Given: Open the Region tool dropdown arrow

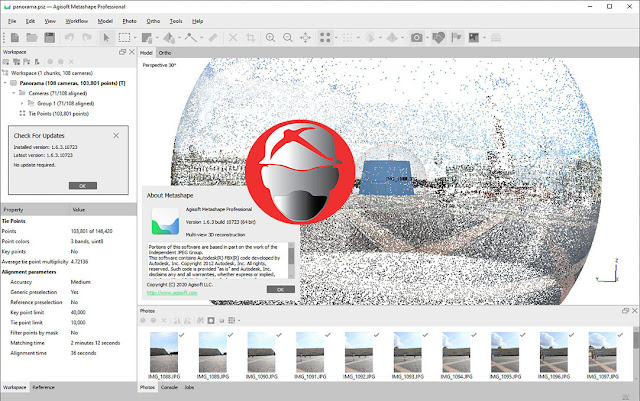Looking at the screenshot, I should pos(157,38).
